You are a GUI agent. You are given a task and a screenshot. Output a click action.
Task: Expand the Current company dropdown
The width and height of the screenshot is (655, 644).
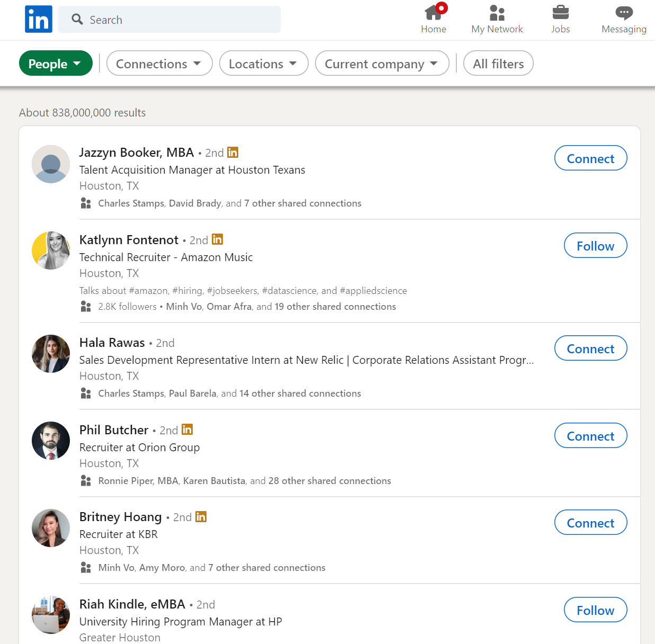click(x=382, y=63)
